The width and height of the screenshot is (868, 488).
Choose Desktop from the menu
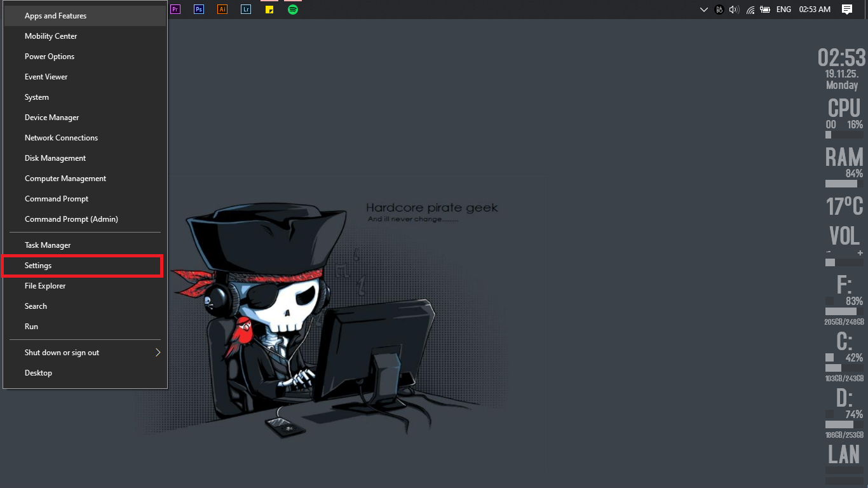pos(85,373)
